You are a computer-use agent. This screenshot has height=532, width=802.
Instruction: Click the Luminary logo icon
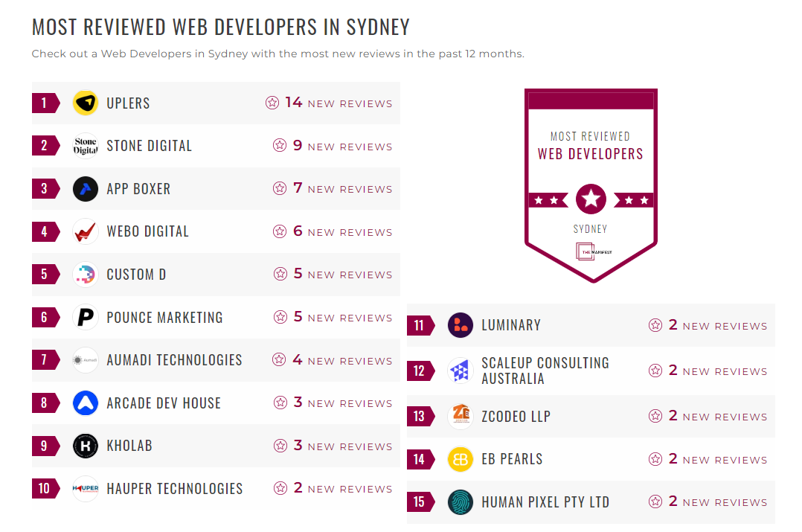tap(461, 325)
